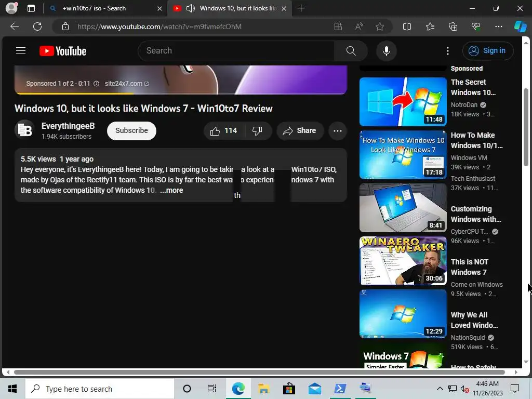
Task: Expand description with ...more
Action: [x=171, y=190]
